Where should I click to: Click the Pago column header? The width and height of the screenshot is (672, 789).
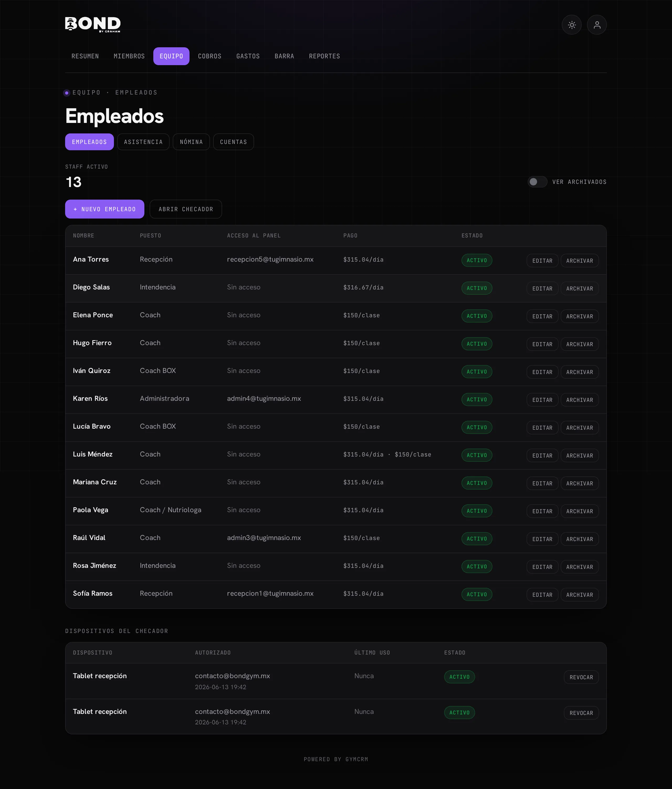[350, 236]
